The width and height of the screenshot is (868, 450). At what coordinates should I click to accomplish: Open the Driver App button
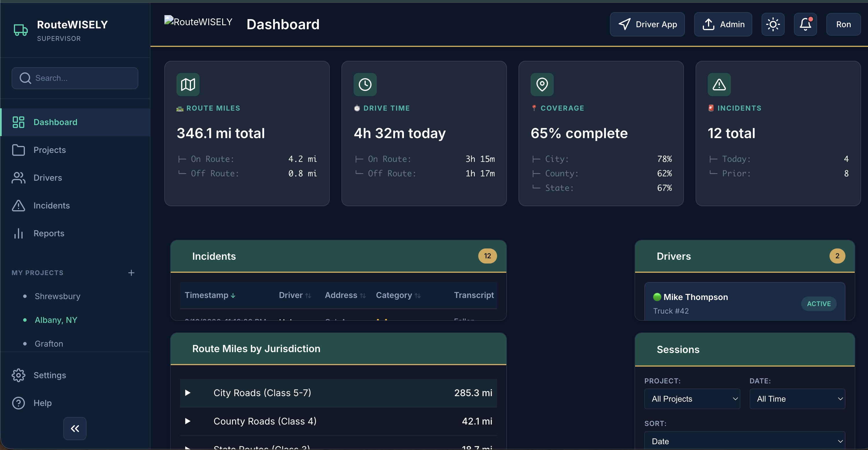click(x=647, y=24)
